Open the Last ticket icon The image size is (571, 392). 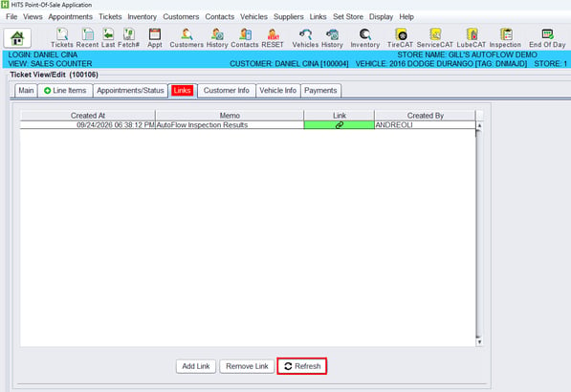108,38
